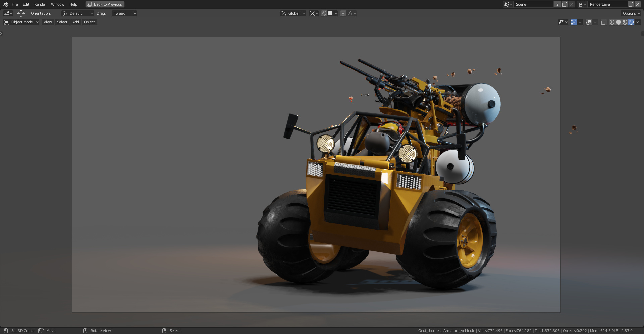Click the Back to Previous button
Screen dimensions: 644x334
(x=105, y=4)
